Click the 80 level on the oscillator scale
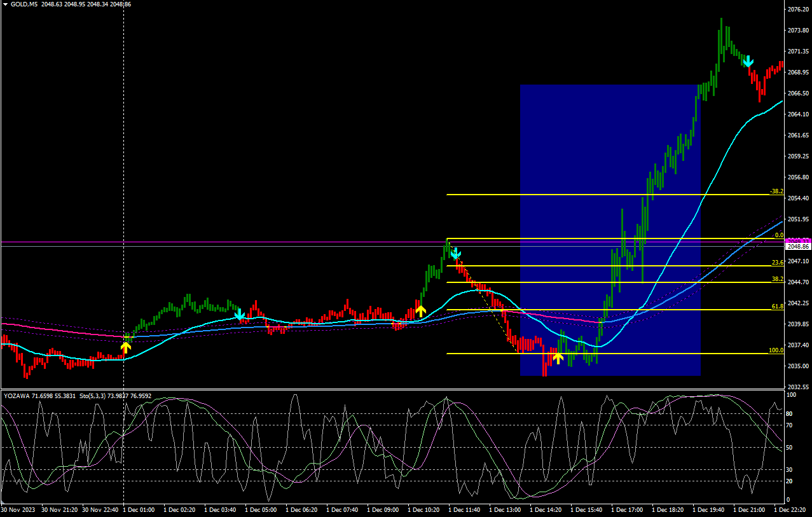The width and height of the screenshot is (812, 517). (x=791, y=414)
